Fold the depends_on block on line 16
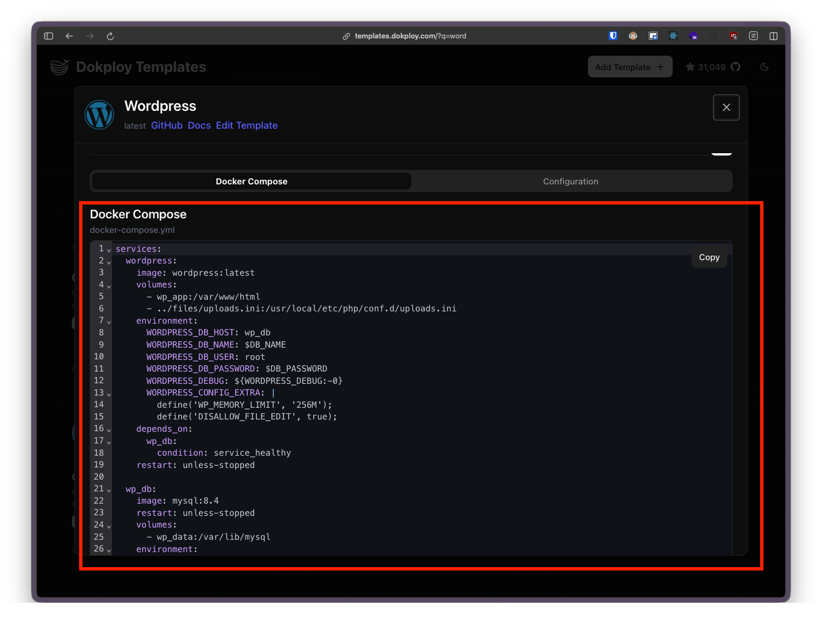The width and height of the screenshot is (822, 644). click(x=109, y=430)
